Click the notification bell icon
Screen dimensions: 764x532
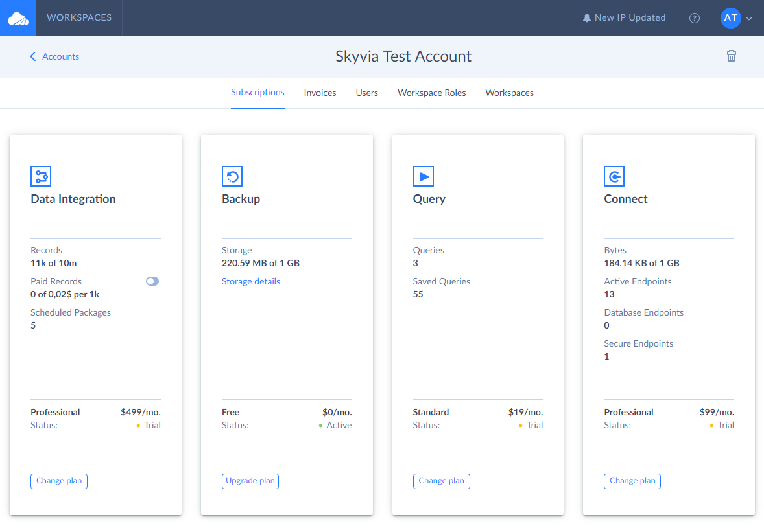pyautogui.click(x=587, y=18)
